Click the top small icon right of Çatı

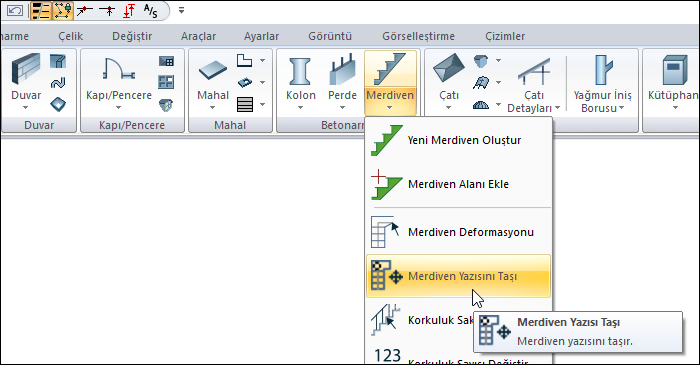(x=481, y=61)
